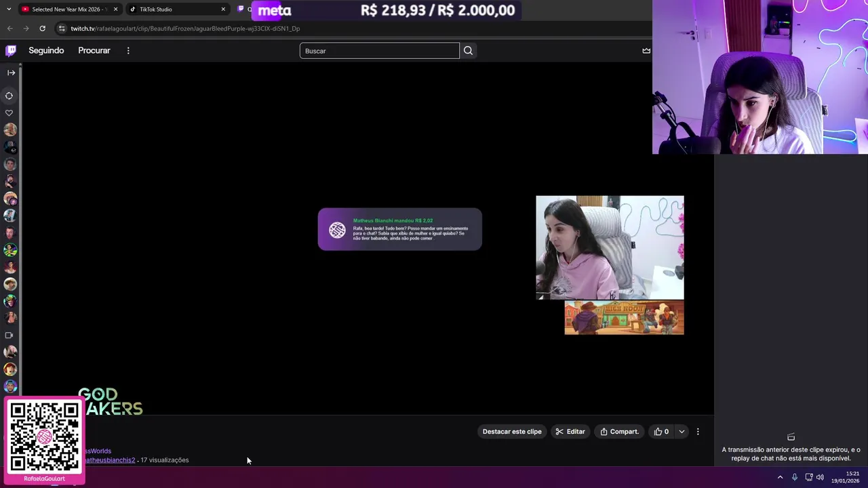Focus the Buscar search field
Viewport: 868px width, 488px height.
380,51
